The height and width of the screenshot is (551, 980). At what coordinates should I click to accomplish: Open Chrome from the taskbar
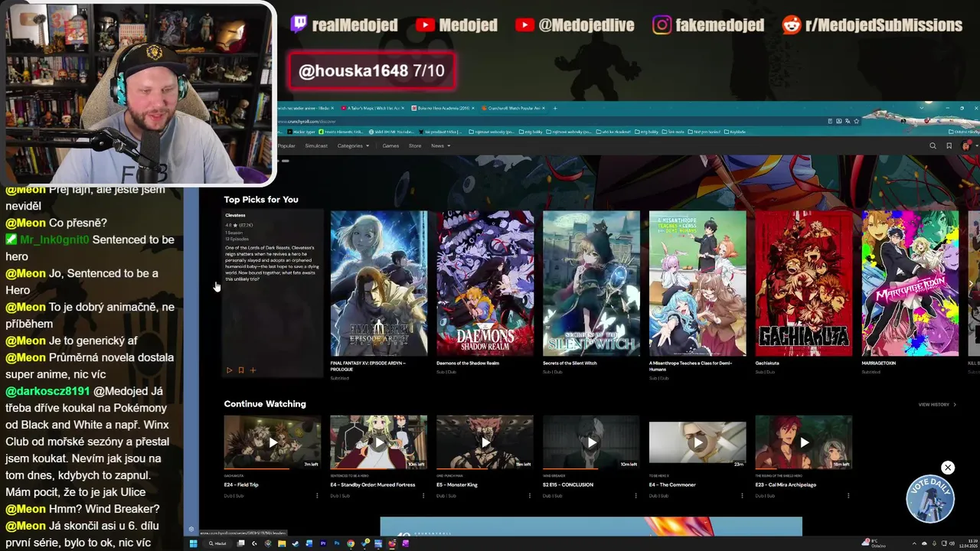[351, 543]
